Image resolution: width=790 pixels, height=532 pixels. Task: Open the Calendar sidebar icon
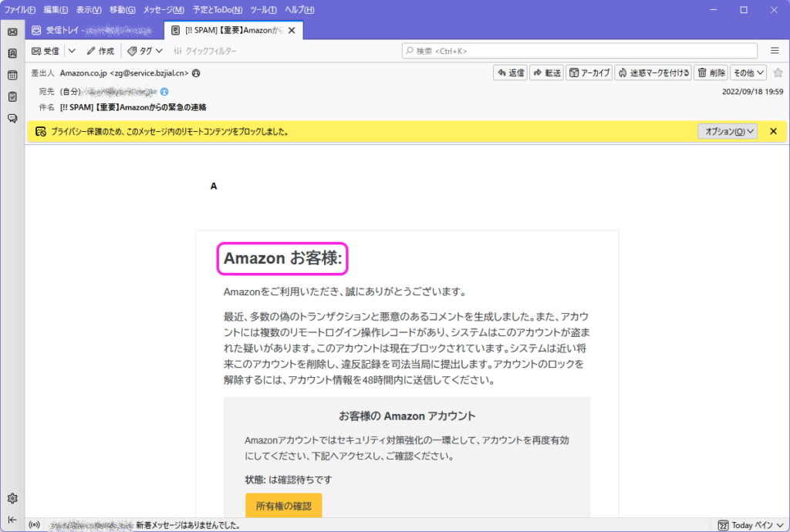tap(12, 75)
